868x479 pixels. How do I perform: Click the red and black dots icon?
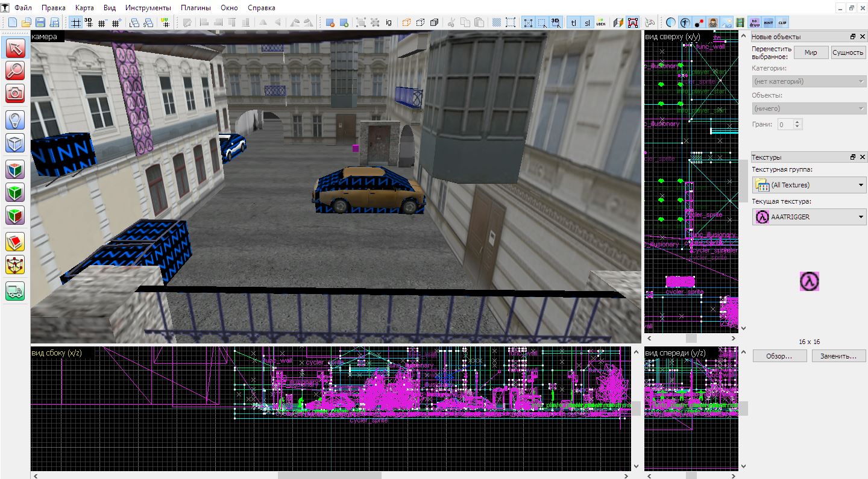pos(699,22)
